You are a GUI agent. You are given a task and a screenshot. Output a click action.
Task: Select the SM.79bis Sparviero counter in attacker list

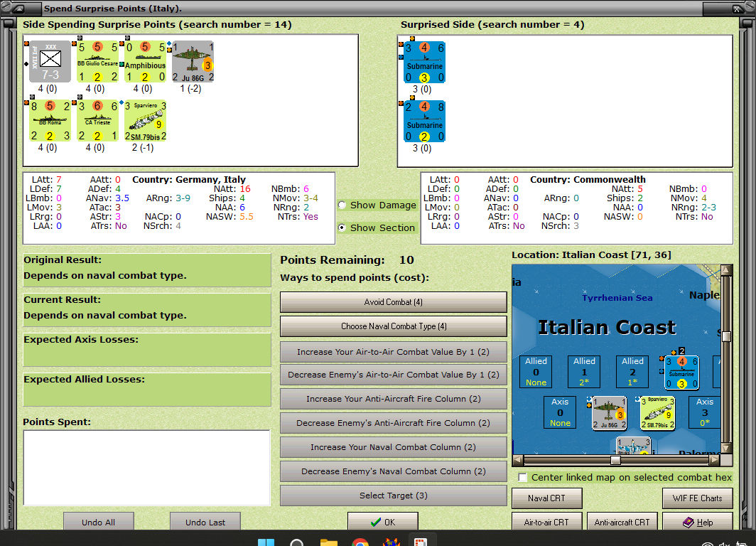(x=145, y=121)
